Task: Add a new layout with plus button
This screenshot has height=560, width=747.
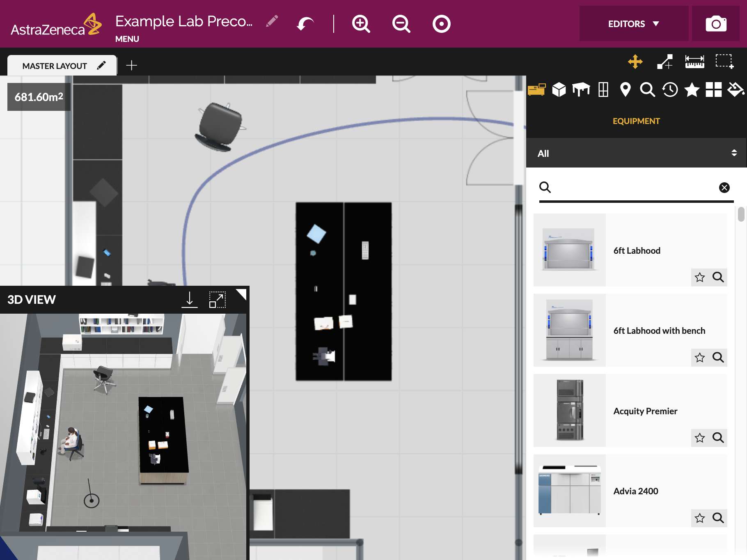Action: click(131, 65)
